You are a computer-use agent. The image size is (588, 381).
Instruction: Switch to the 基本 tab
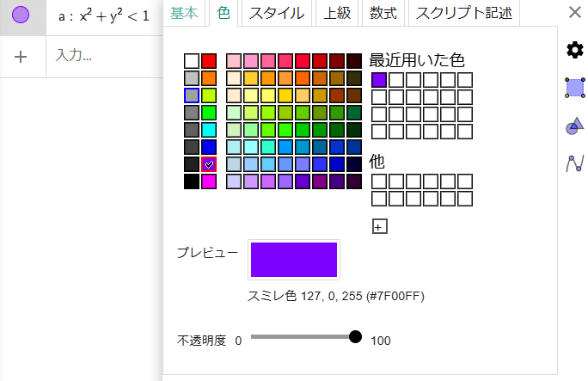pos(184,13)
